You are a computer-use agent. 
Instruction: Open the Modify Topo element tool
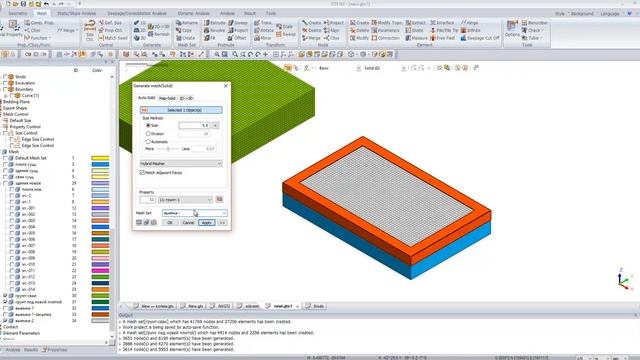click(x=387, y=23)
